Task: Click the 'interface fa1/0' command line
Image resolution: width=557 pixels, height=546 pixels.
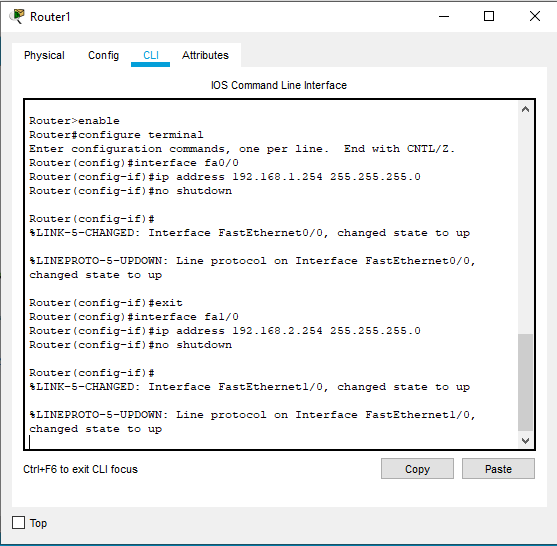Action: [134, 317]
